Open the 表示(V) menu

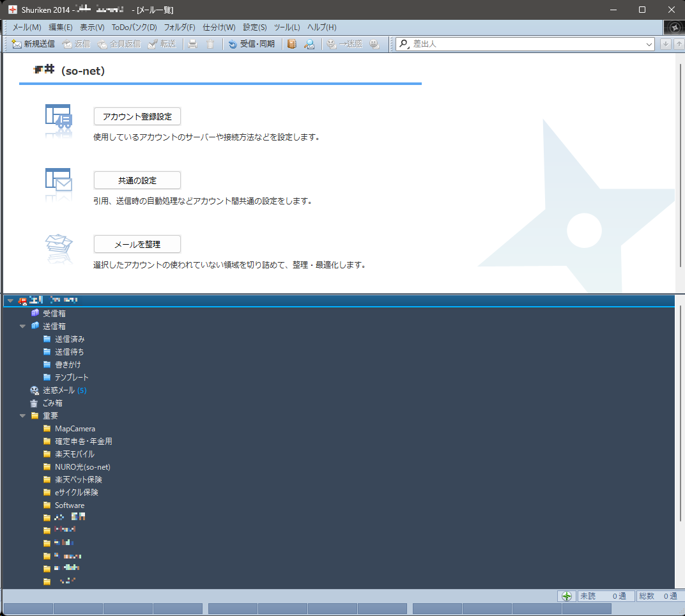pyautogui.click(x=92, y=27)
